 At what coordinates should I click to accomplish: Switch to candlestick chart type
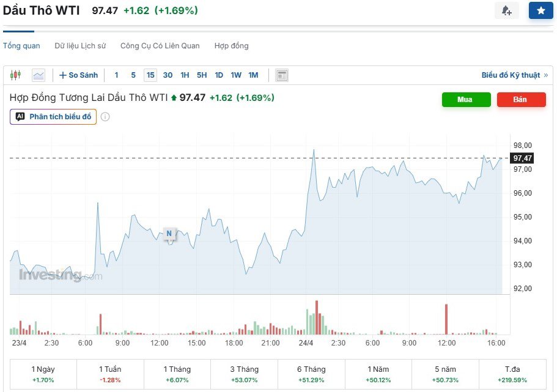16,75
